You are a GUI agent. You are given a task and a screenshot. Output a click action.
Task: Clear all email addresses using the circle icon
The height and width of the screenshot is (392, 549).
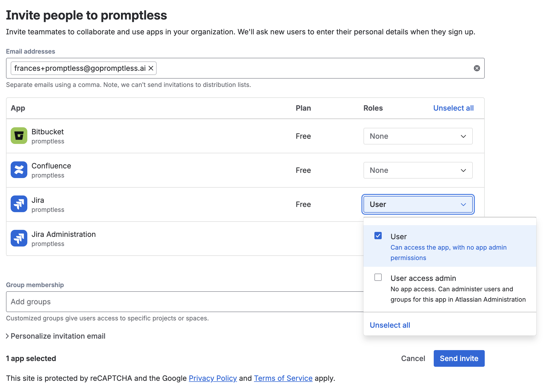[477, 68]
